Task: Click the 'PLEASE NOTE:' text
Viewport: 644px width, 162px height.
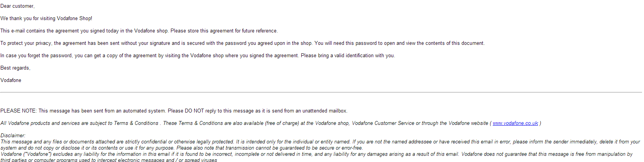Action: (19, 111)
